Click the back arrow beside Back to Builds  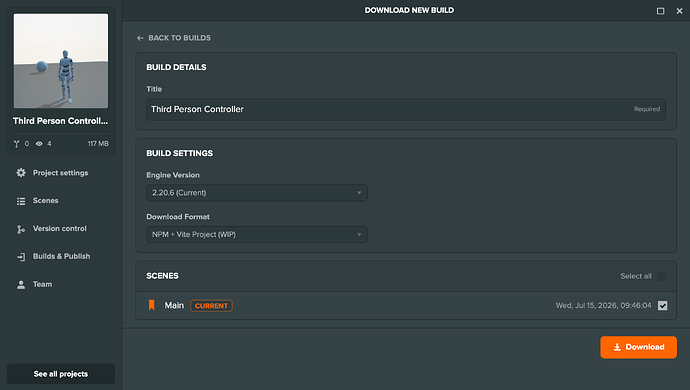(x=140, y=38)
